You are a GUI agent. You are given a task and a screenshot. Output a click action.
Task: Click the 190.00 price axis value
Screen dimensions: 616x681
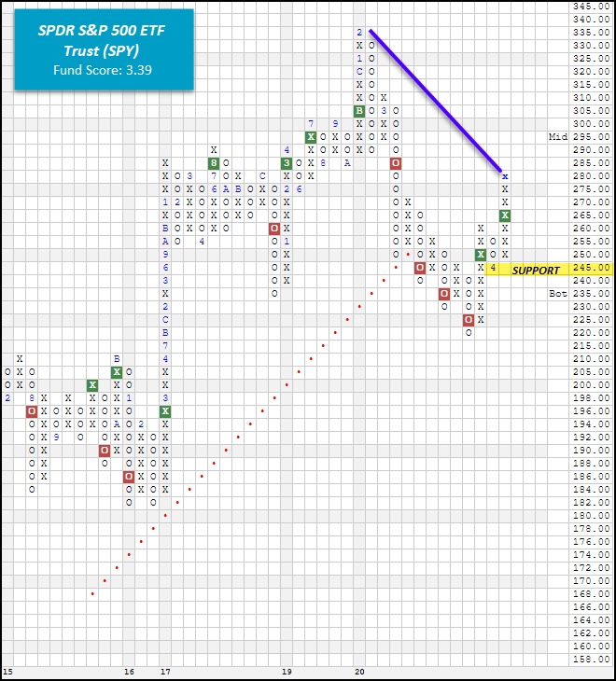click(591, 451)
